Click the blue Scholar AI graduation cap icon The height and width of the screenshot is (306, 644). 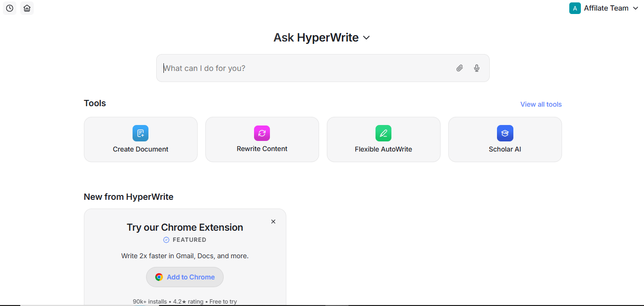click(x=505, y=133)
